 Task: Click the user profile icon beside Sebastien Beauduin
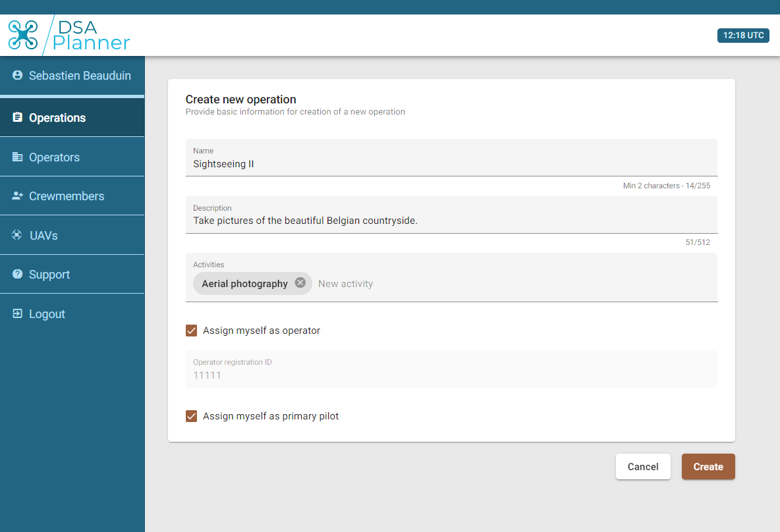[17, 75]
